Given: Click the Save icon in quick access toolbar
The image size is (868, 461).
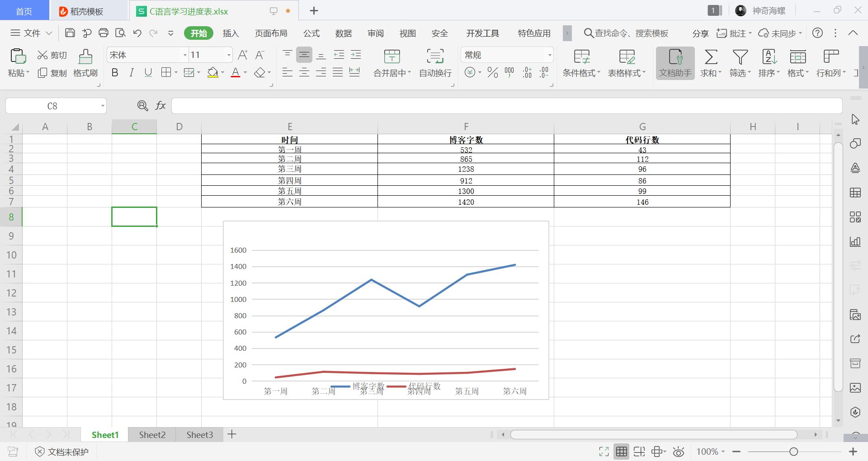Looking at the screenshot, I should point(70,33).
